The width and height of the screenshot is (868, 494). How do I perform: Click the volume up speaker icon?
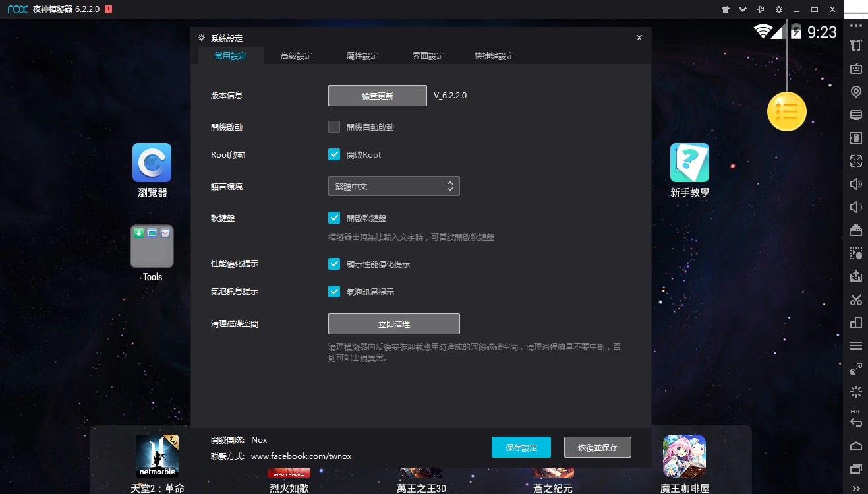(856, 184)
